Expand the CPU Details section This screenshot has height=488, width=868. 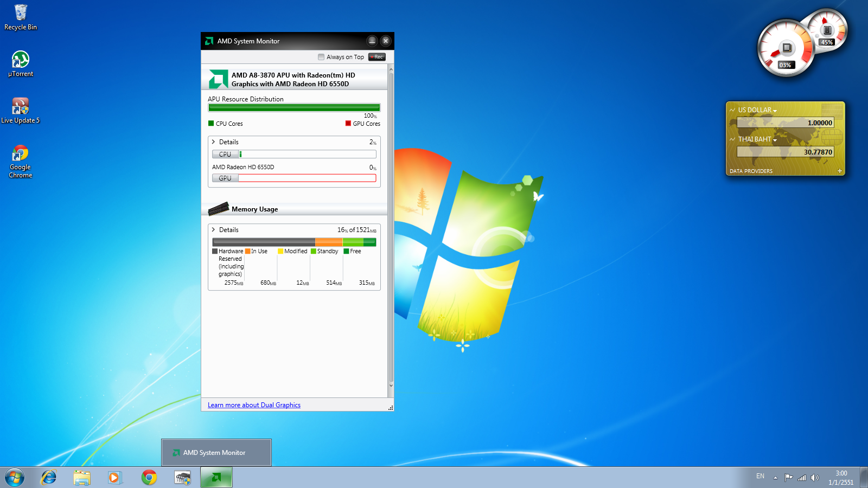point(213,142)
